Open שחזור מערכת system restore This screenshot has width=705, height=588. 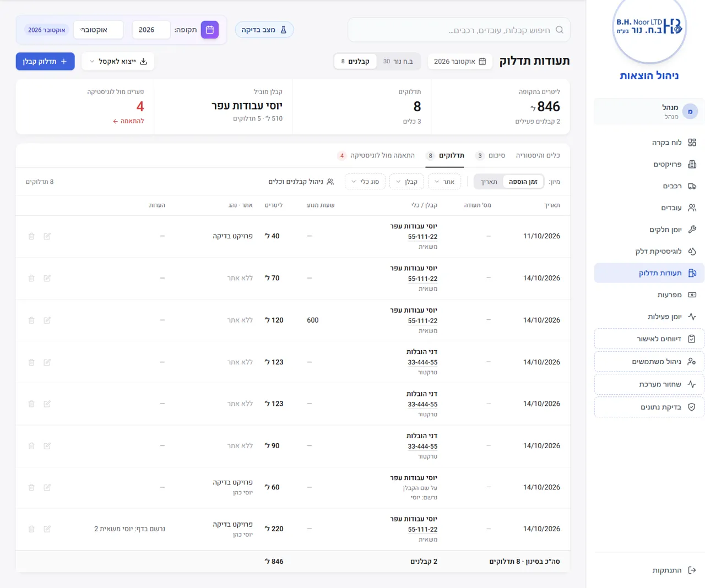click(649, 384)
